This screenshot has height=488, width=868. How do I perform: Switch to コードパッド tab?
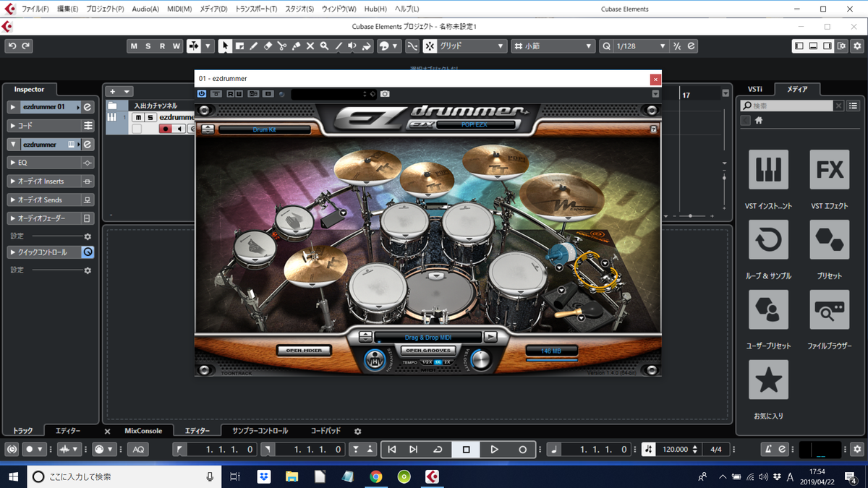pyautogui.click(x=325, y=431)
